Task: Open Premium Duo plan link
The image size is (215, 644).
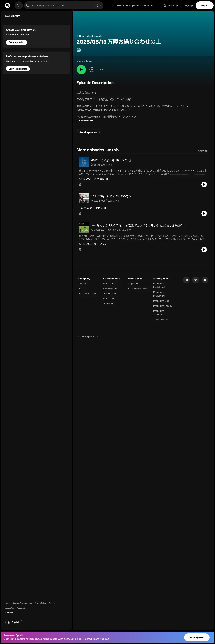Action: pyautogui.click(x=161, y=301)
